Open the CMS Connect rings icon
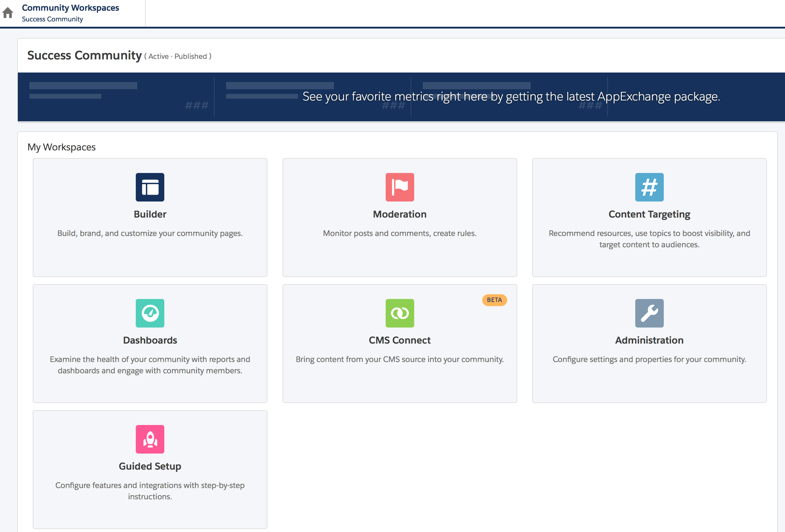 coord(400,313)
